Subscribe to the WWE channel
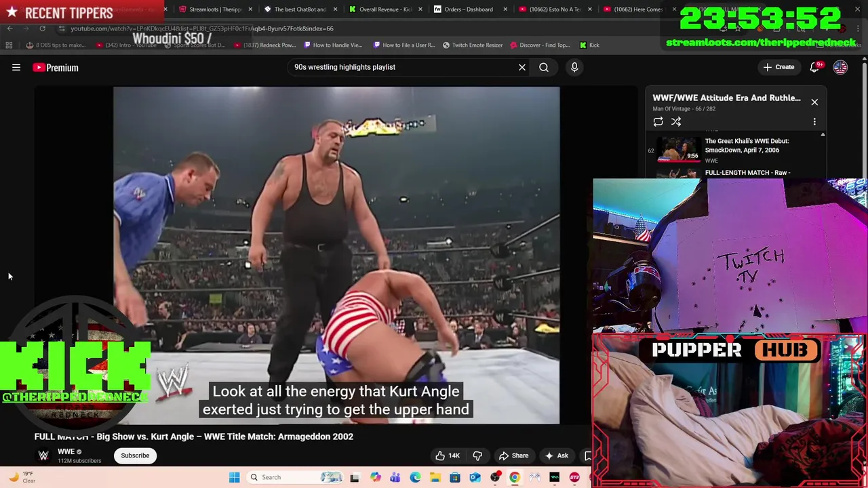Image resolution: width=868 pixels, height=488 pixels. coord(135,455)
